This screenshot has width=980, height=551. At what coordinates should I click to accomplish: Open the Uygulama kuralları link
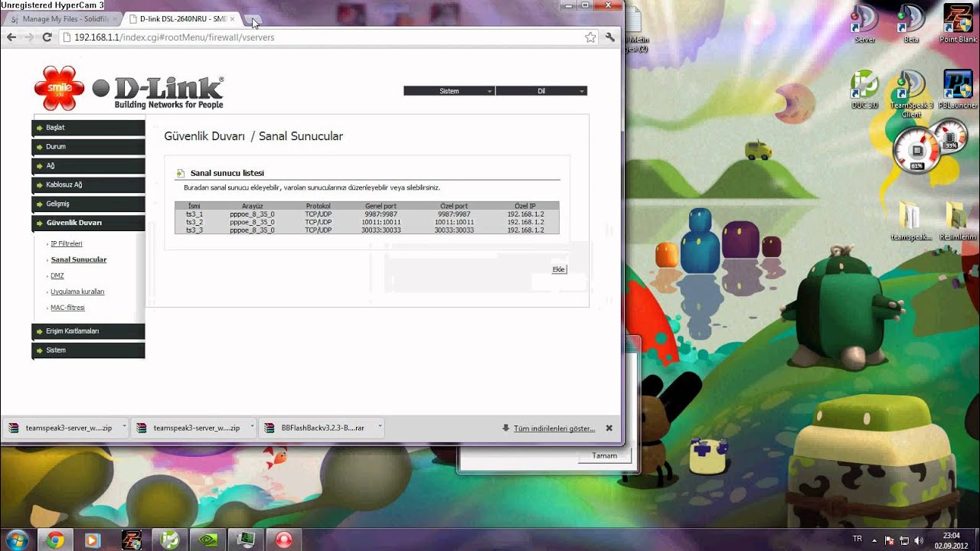pyautogui.click(x=77, y=292)
